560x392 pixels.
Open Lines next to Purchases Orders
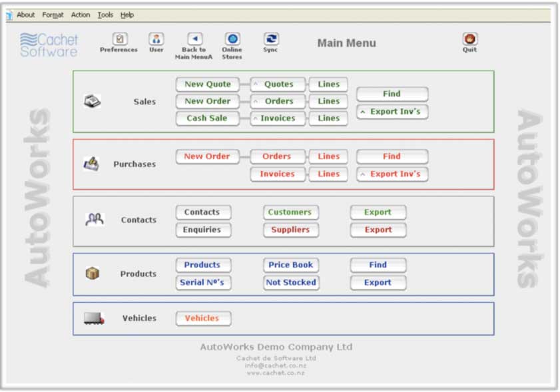328,156
